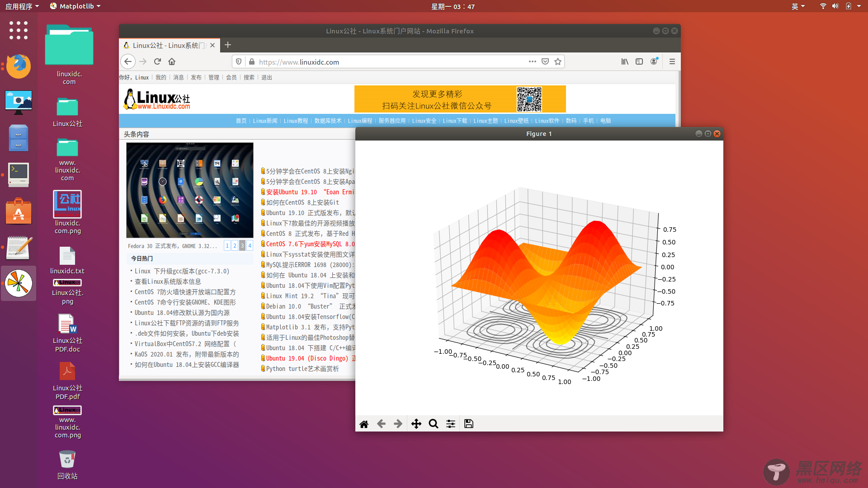This screenshot has width=868, height=488.
Task: Open the 应用程序 applications menu
Action: click(x=22, y=6)
